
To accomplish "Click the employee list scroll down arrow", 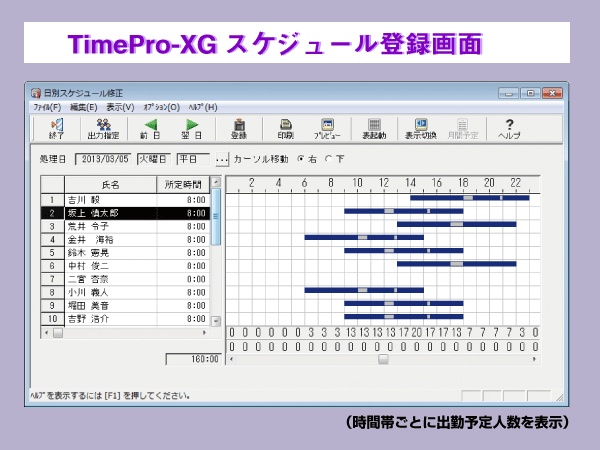I will pyautogui.click(x=216, y=321).
